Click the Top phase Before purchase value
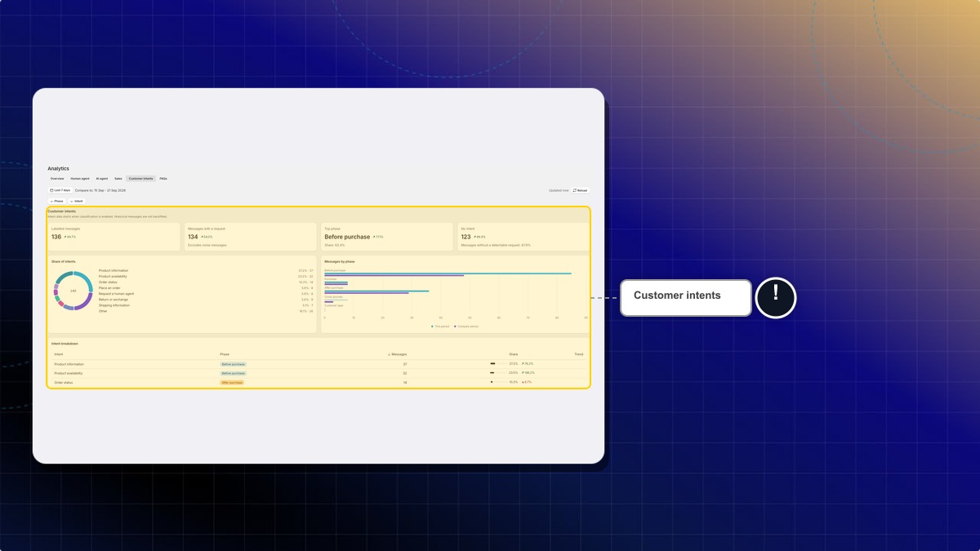Image resolution: width=980 pixels, height=551 pixels. coord(347,237)
